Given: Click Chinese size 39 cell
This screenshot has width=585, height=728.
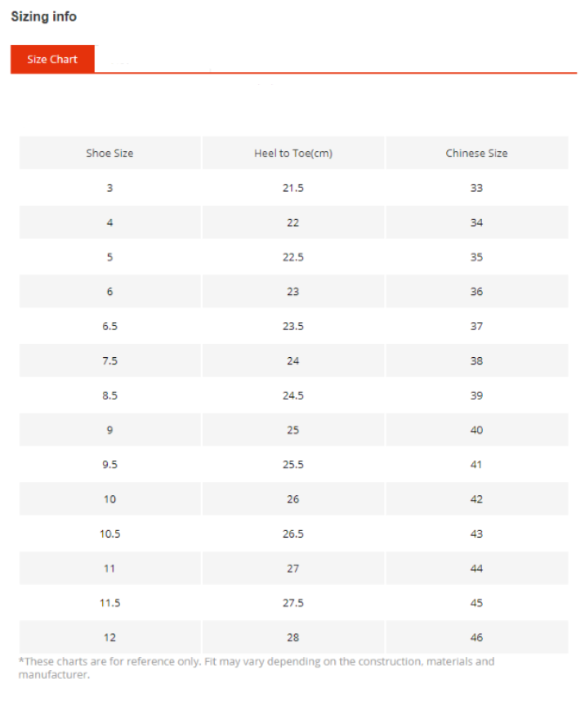Looking at the screenshot, I should coord(477,395).
